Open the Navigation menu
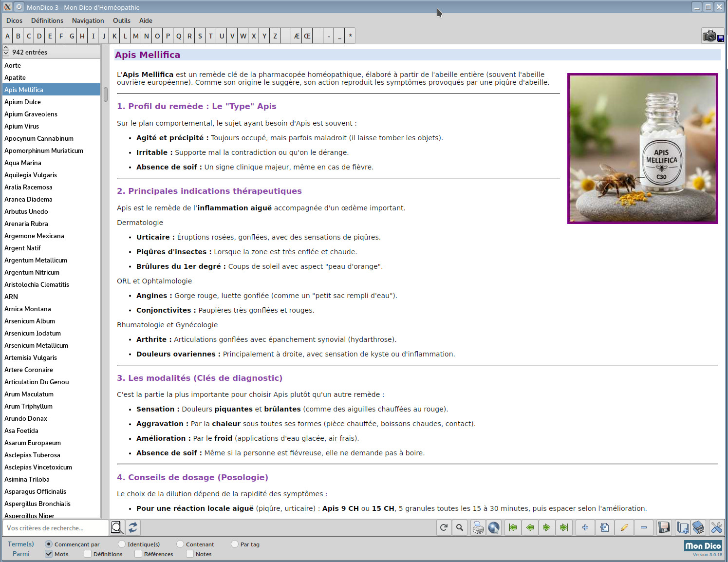Image resolution: width=728 pixels, height=562 pixels. pos(88,20)
